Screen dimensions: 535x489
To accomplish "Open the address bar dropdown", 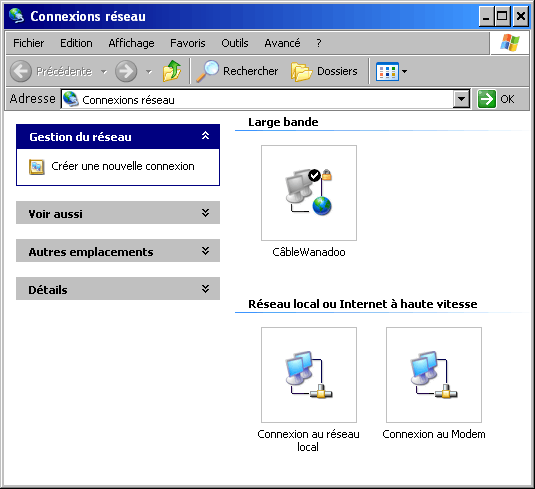I will coord(461,99).
